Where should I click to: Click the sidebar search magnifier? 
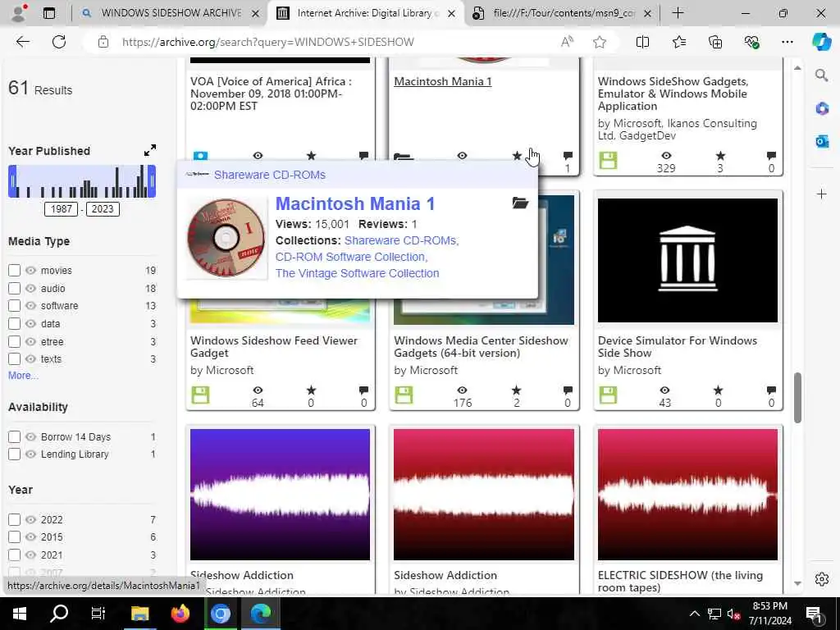pyautogui.click(x=821, y=75)
